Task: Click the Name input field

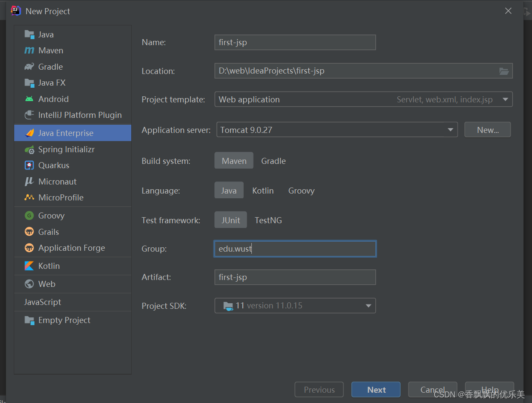Action: coord(295,43)
